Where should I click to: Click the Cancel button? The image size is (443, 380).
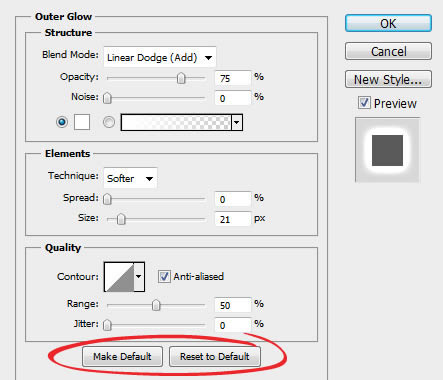(388, 51)
